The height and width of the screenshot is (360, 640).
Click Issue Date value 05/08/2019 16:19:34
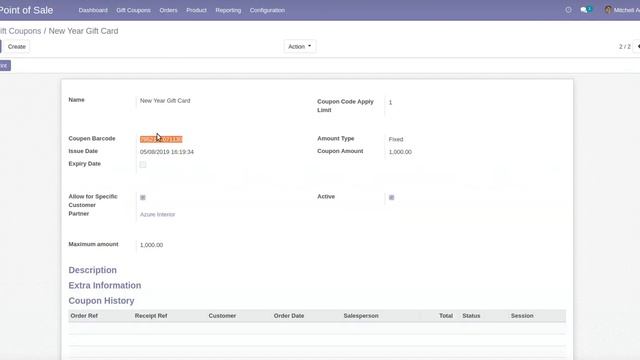[167, 152]
